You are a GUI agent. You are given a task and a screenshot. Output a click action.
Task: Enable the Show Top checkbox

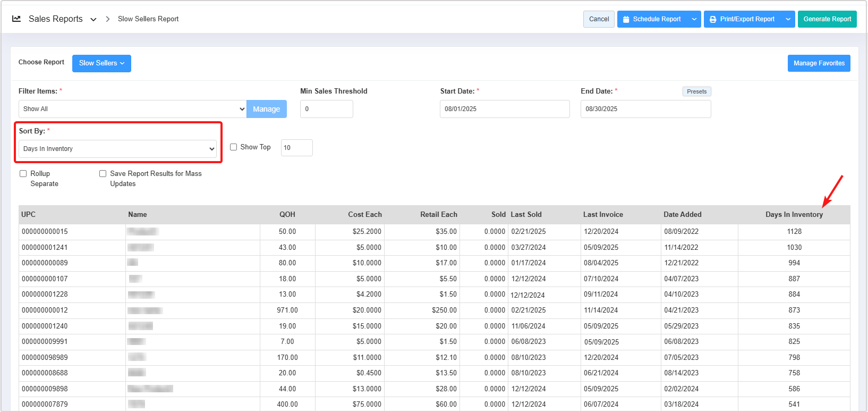click(233, 147)
